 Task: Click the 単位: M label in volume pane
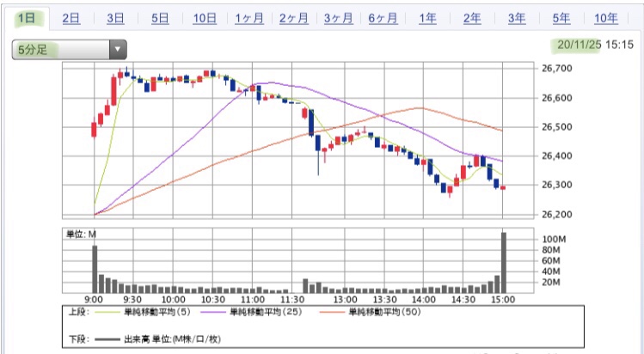coord(81,235)
